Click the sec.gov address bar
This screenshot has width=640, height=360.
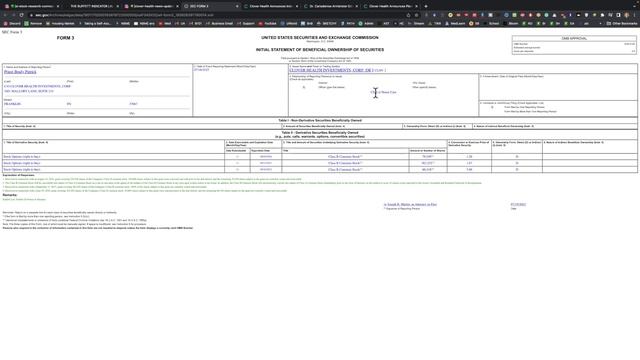216,15
